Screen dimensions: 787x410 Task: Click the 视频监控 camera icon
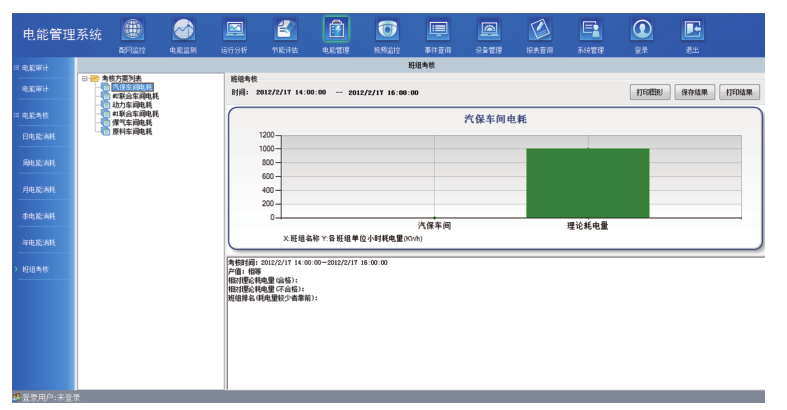[387, 31]
